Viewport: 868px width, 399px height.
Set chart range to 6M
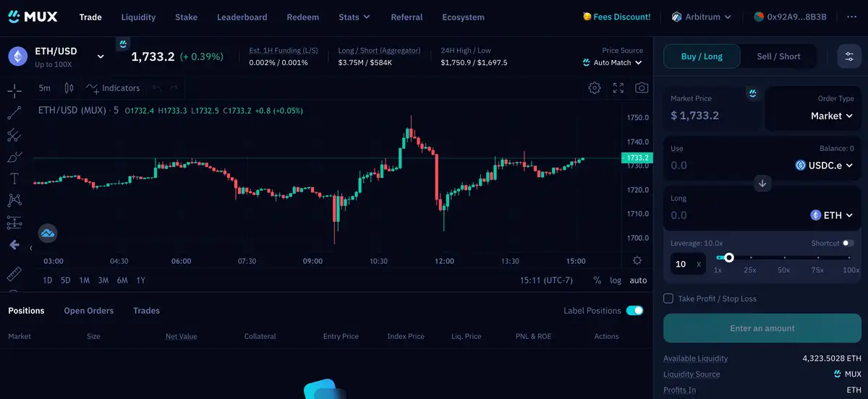click(x=122, y=280)
